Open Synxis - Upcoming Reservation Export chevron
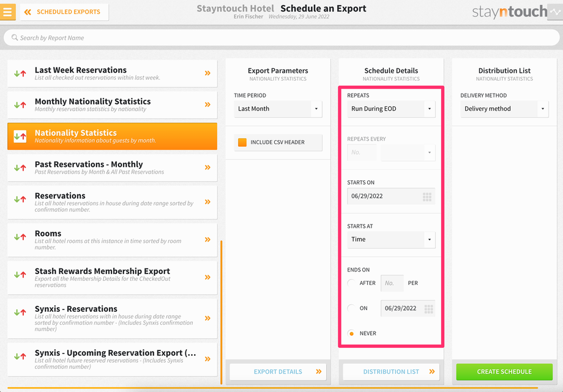This screenshot has width=563, height=392. click(207, 359)
